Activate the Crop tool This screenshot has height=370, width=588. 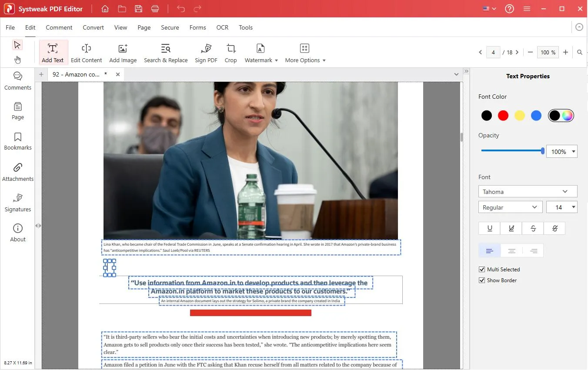pos(231,53)
